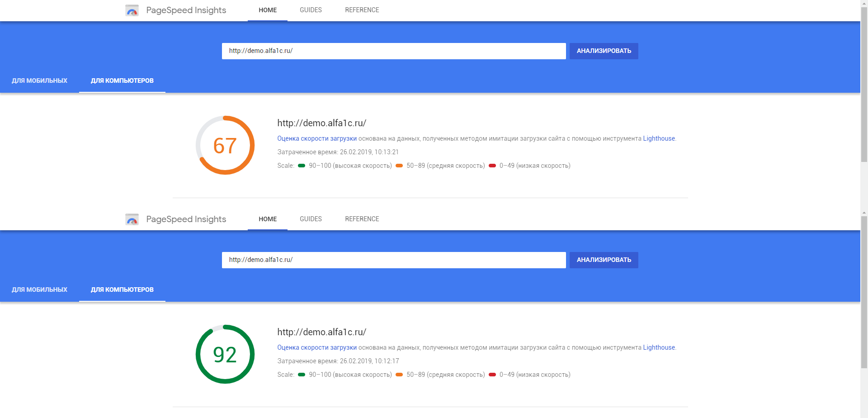The height and width of the screenshot is (418, 868).
Task: Click the upper red 0–49 scale swatch
Action: click(492, 166)
